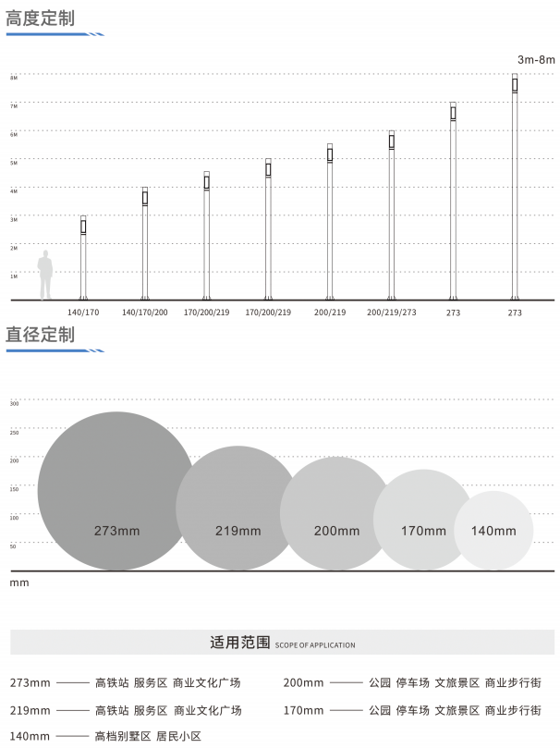Select the 219mm gray circle
Viewport: 560px width, 748px height.
(237, 508)
